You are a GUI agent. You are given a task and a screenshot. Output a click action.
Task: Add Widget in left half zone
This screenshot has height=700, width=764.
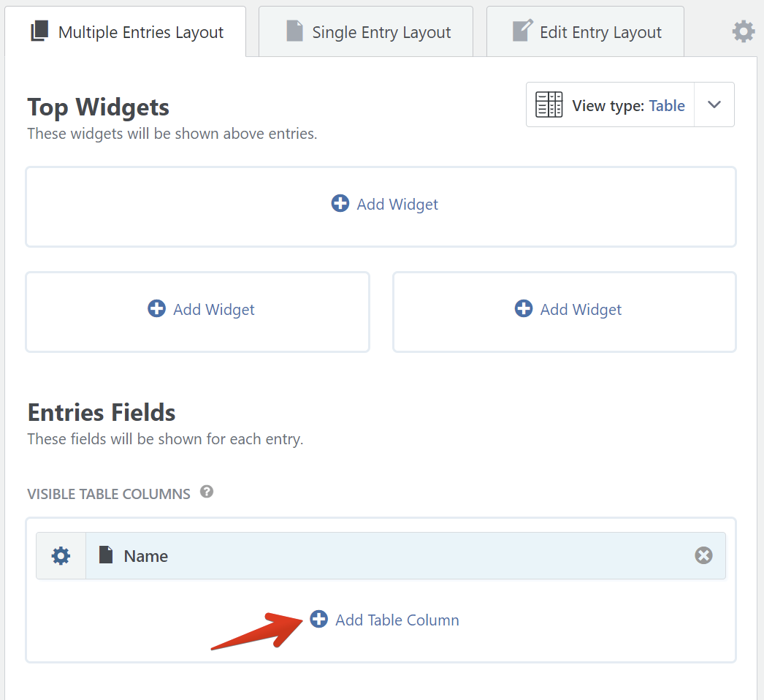(x=202, y=310)
